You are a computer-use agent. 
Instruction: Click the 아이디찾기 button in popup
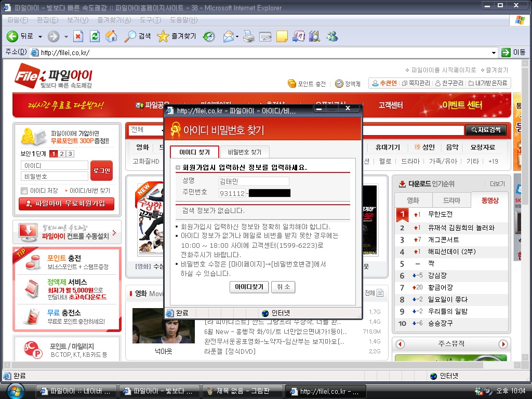[x=249, y=287]
